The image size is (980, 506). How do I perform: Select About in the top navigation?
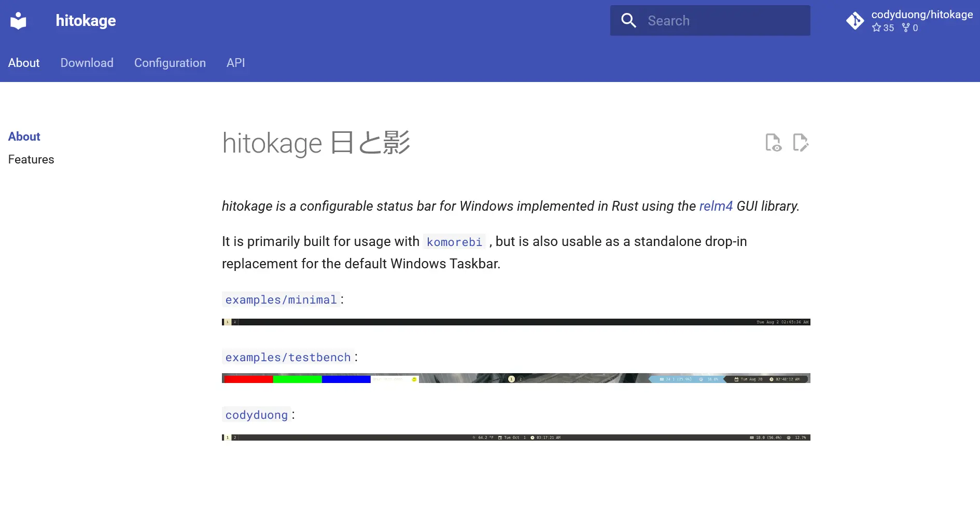pyautogui.click(x=24, y=63)
